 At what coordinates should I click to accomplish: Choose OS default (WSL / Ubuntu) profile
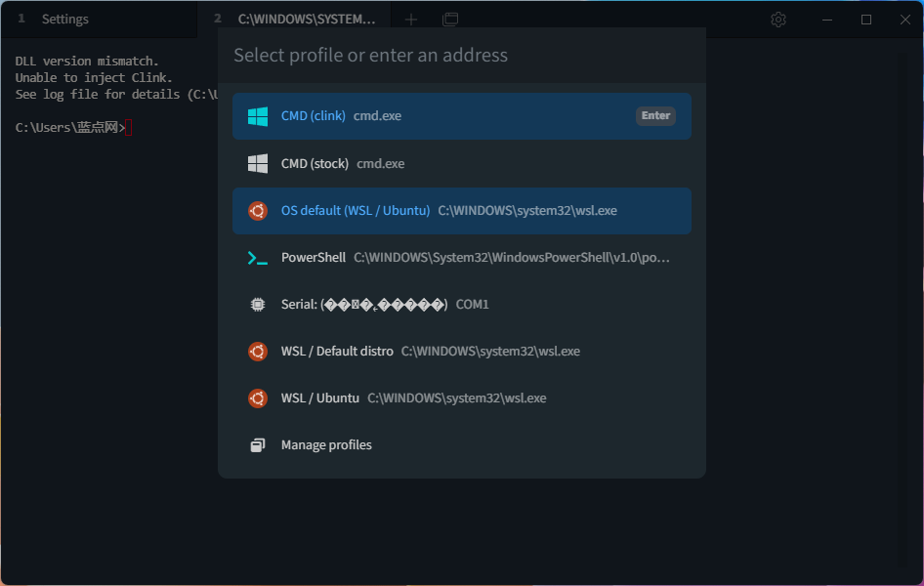click(461, 211)
